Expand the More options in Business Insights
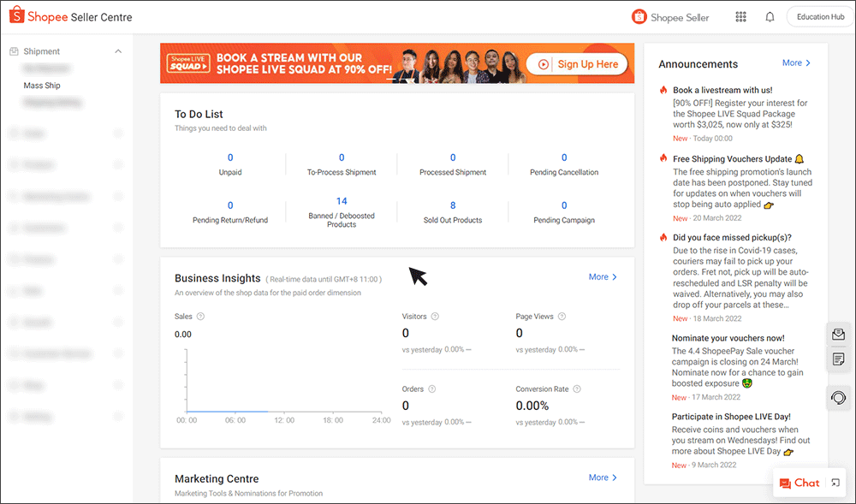Image resolution: width=856 pixels, height=504 pixels. [x=602, y=276]
